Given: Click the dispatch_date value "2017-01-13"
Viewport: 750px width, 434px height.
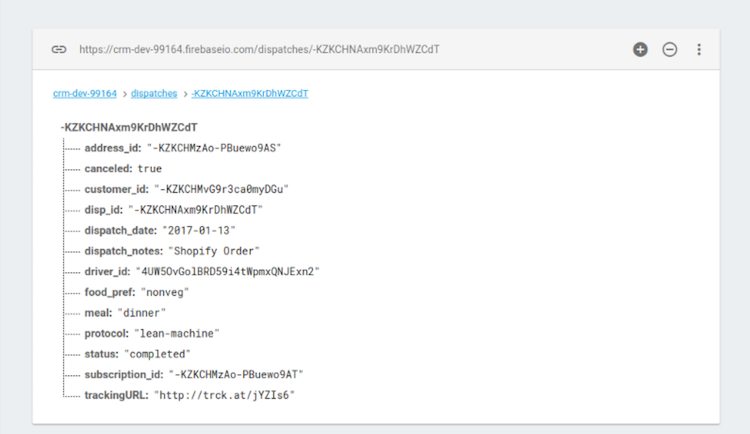Looking at the screenshot, I should click(x=199, y=231).
